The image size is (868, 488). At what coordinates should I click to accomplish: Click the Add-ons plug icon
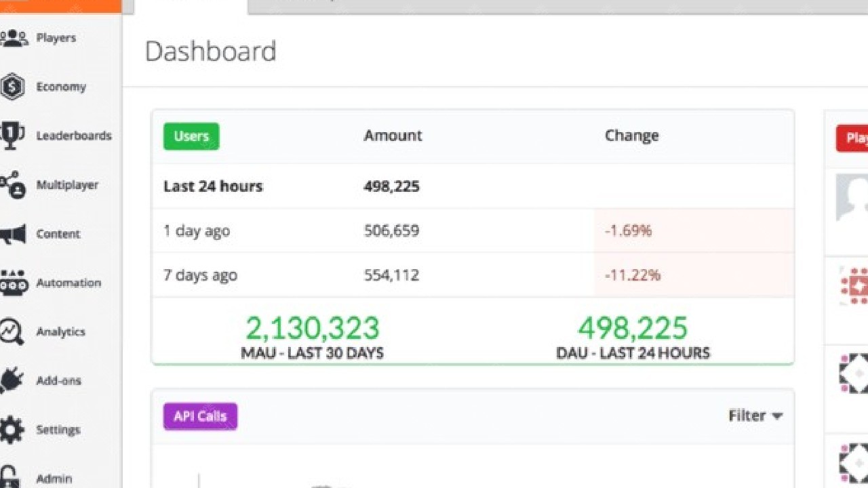tap(12, 380)
